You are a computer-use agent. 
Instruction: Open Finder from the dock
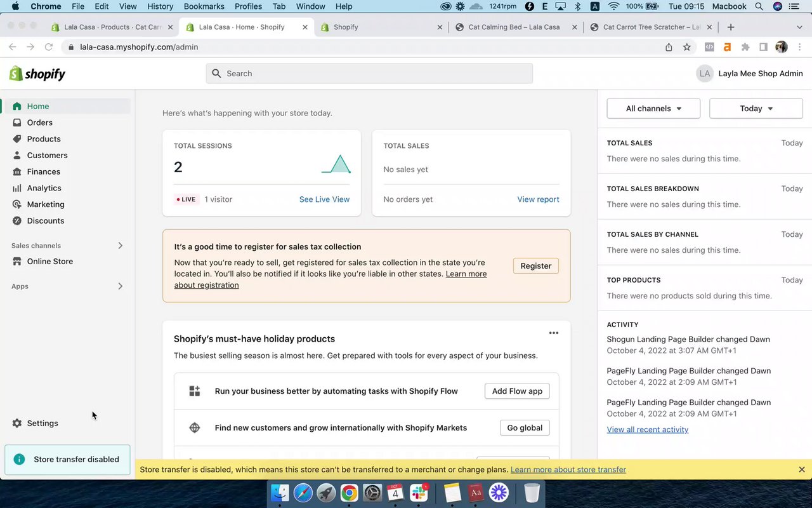(280, 493)
